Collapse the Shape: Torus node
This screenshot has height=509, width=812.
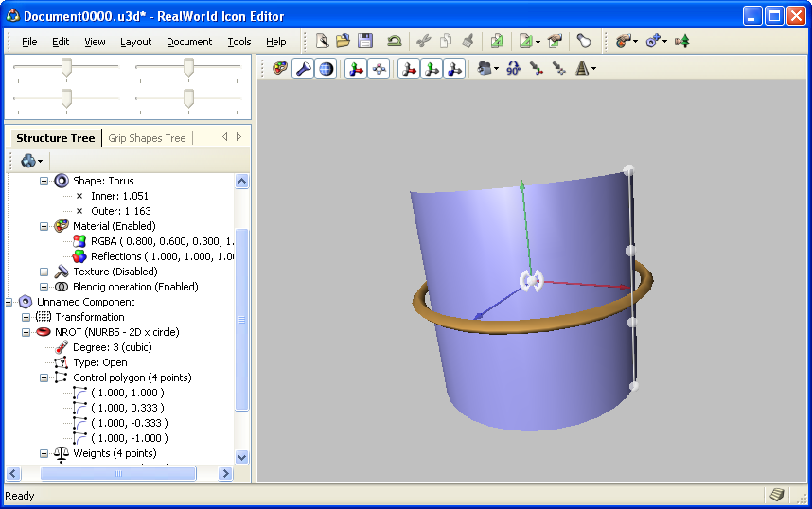[x=44, y=182]
